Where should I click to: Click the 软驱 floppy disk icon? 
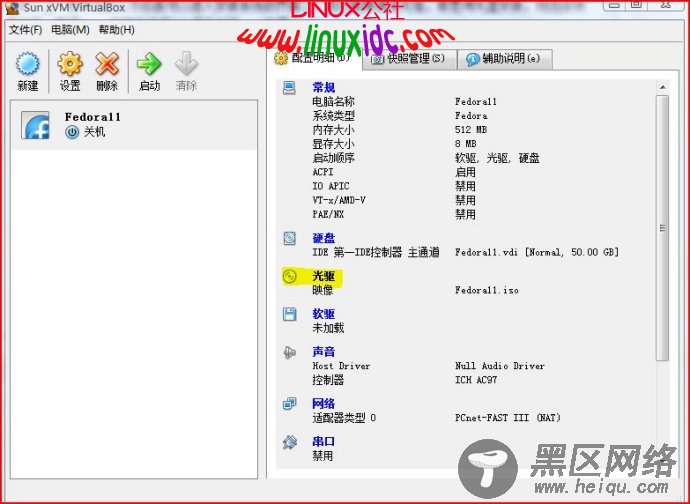pyautogui.click(x=289, y=314)
